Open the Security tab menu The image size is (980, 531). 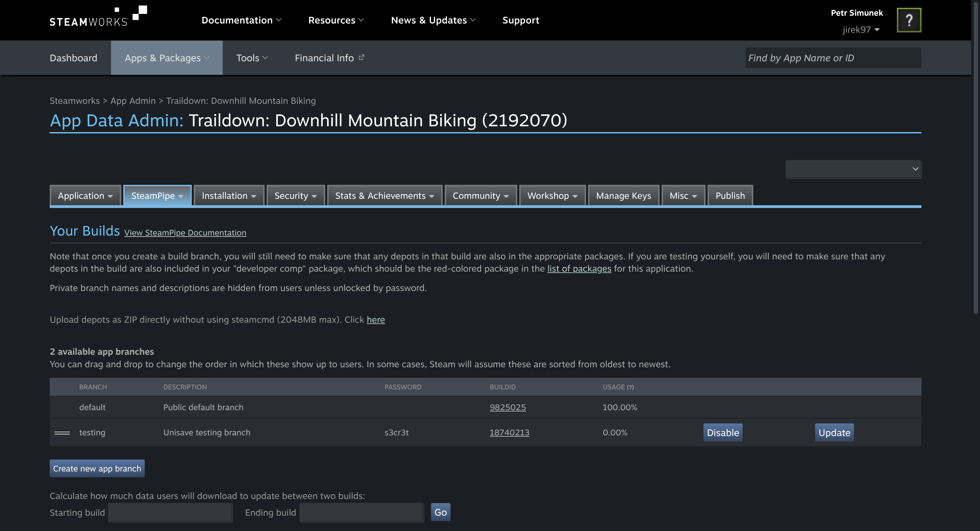coord(296,195)
